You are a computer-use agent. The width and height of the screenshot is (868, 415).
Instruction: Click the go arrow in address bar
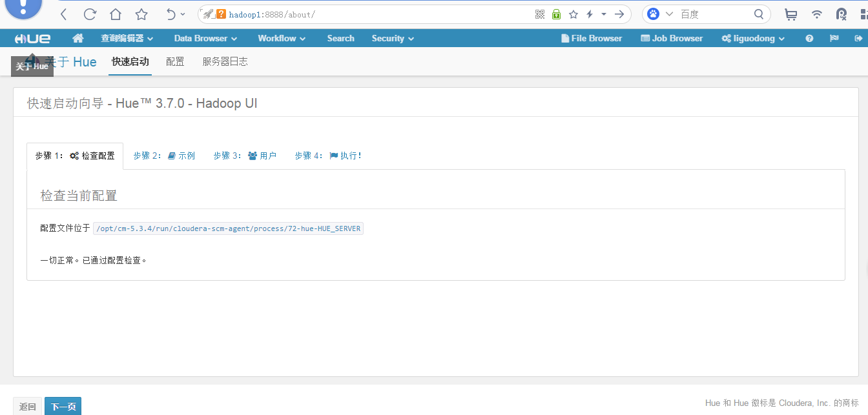[x=619, y=14]
